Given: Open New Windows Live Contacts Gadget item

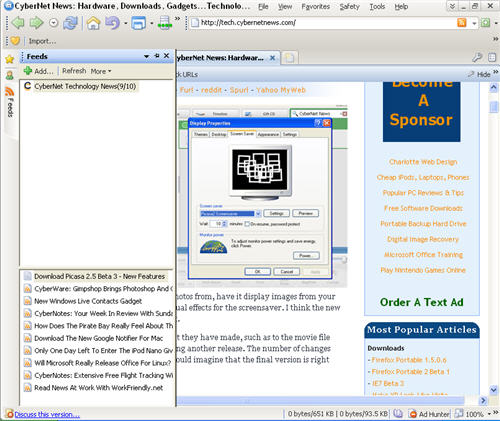Looking at the screenshot, I should pos(88,301).
